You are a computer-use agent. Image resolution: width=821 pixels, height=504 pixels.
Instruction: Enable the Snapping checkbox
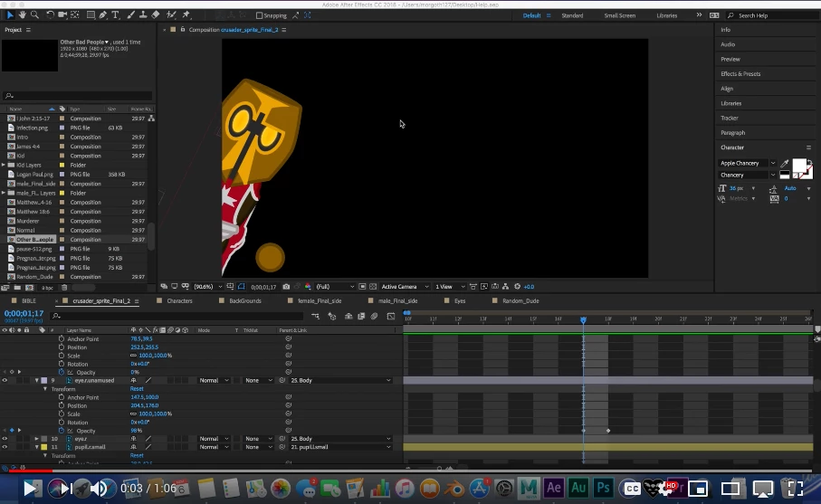(259, 15)
